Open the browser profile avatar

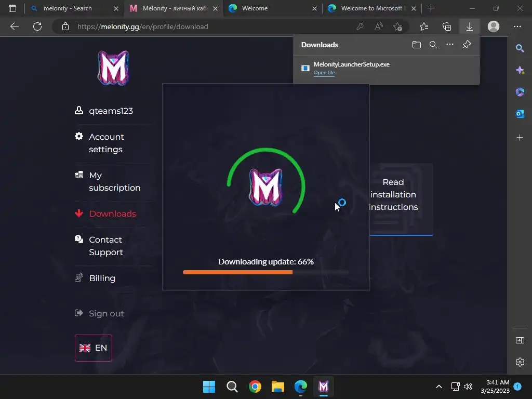click(x=494, y=26)
